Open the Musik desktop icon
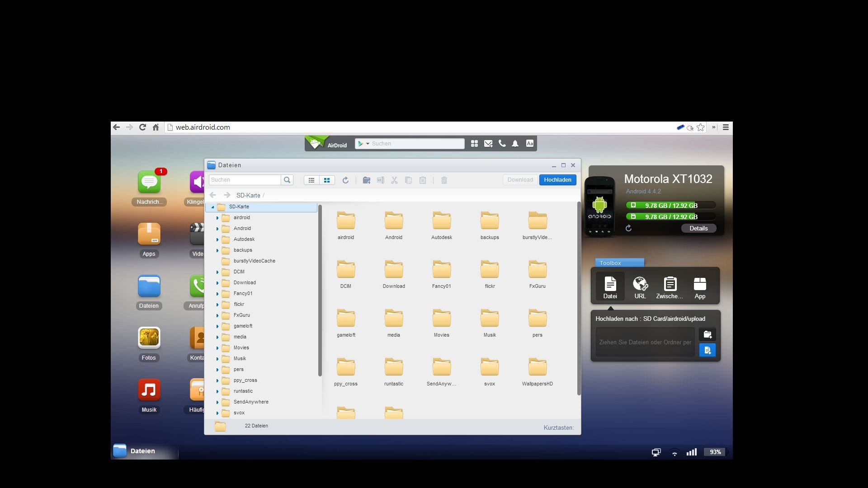The image size is (868, 488). click(x=149, y=390)
